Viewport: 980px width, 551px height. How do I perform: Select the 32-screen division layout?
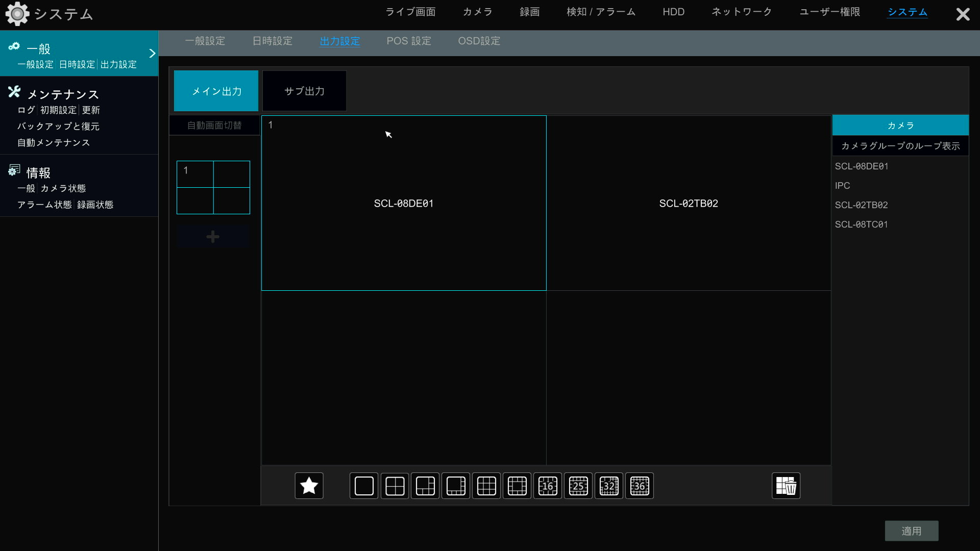tap(608, 485)
